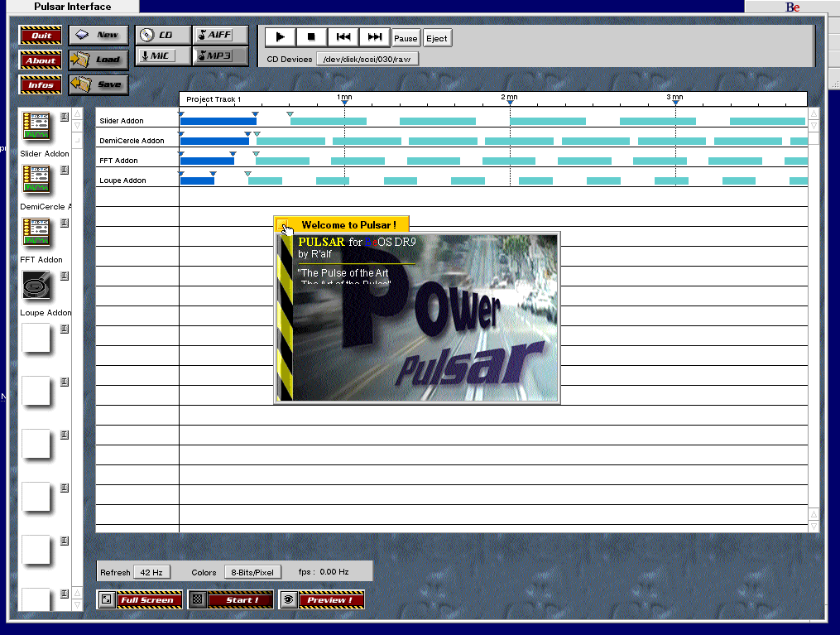The height and width of the screenshot is (635, 840).
Task: Select the DemiCercle Addon palette icon
Action: coord(36,179)
